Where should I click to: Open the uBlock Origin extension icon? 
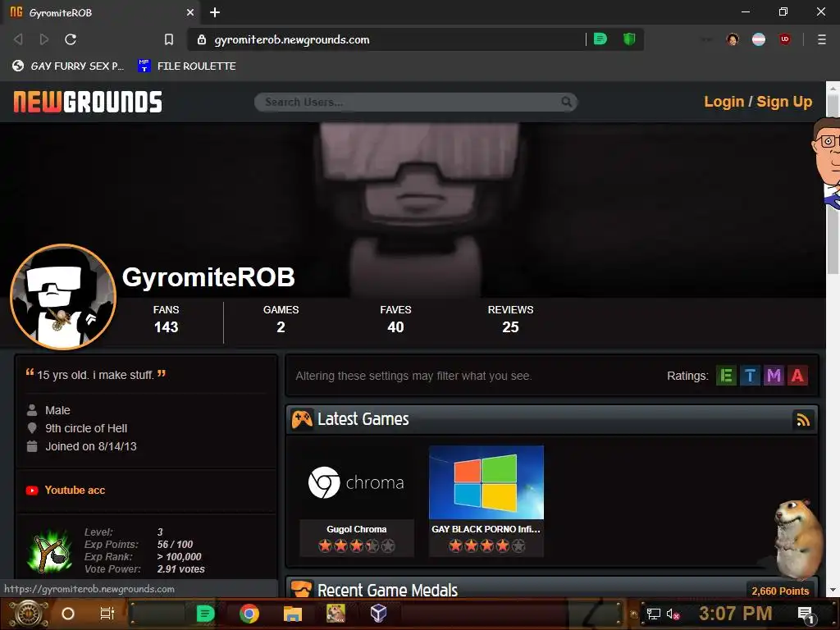point(785,39)
